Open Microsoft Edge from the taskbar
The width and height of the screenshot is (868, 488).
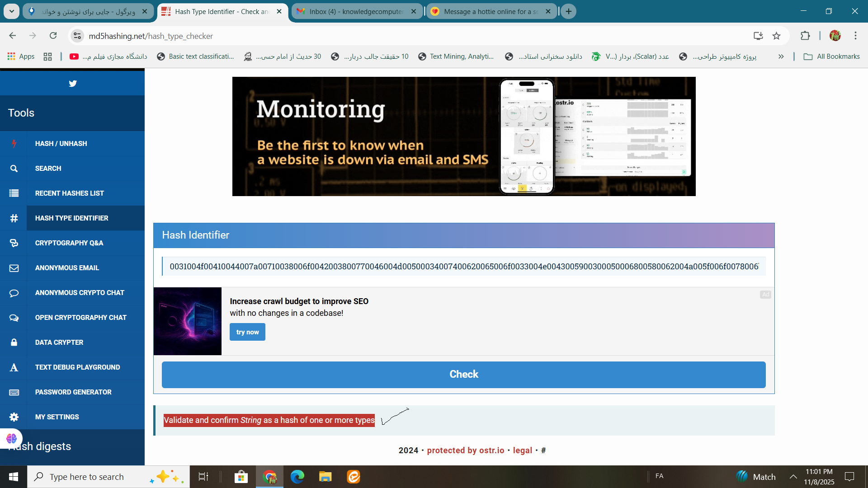click(x=297, y=477)
